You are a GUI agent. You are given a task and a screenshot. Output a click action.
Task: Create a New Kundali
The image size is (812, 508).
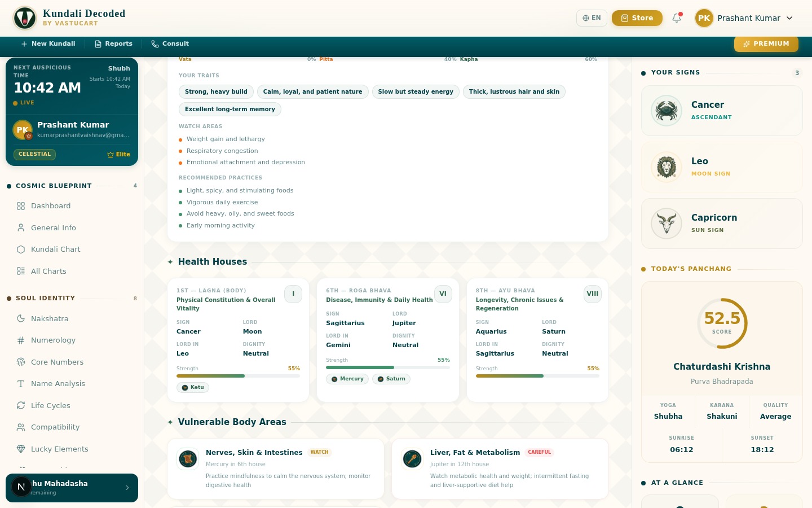coord(48,44)
